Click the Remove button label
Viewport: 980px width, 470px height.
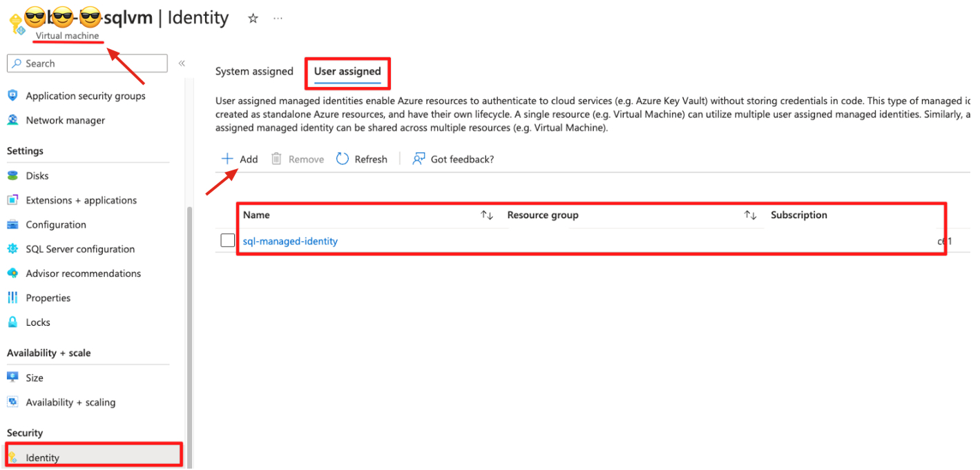pos(306,159)
